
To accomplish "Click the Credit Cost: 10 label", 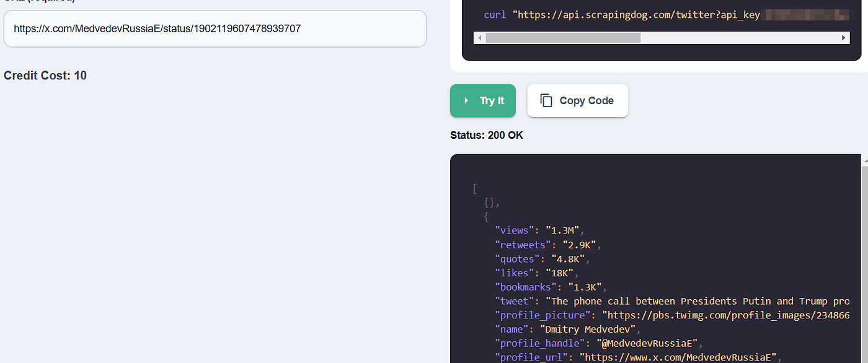I will coord(45,76).
